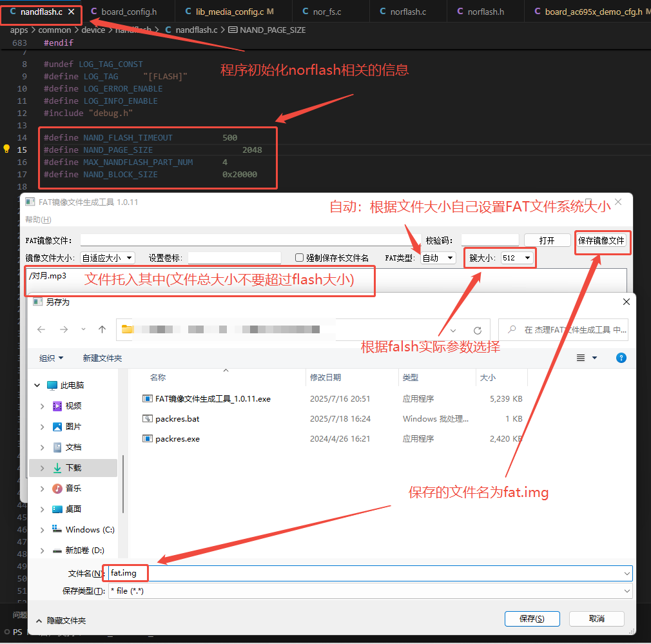Screen dimensions: 651x644
Task: Select the 桌面 folder in navigation tree
Action: pos(73,509)
